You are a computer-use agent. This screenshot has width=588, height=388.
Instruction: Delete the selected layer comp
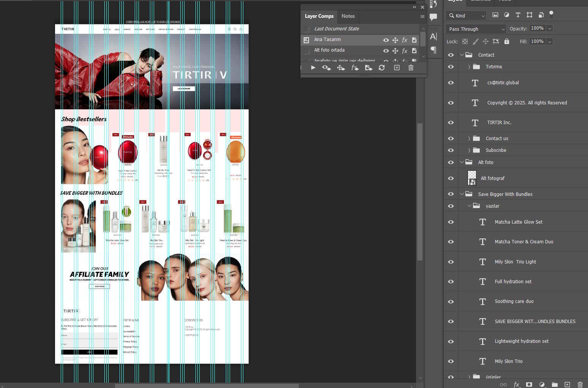pos(411,68)
